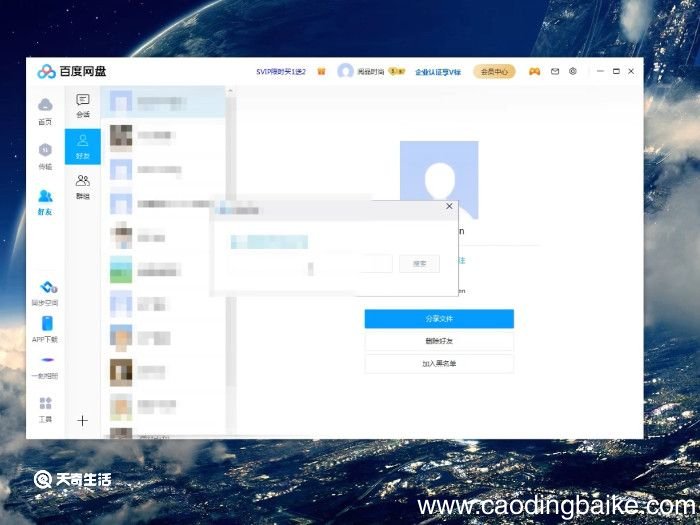Close the add-friend search dialog

tap(449, 206)
